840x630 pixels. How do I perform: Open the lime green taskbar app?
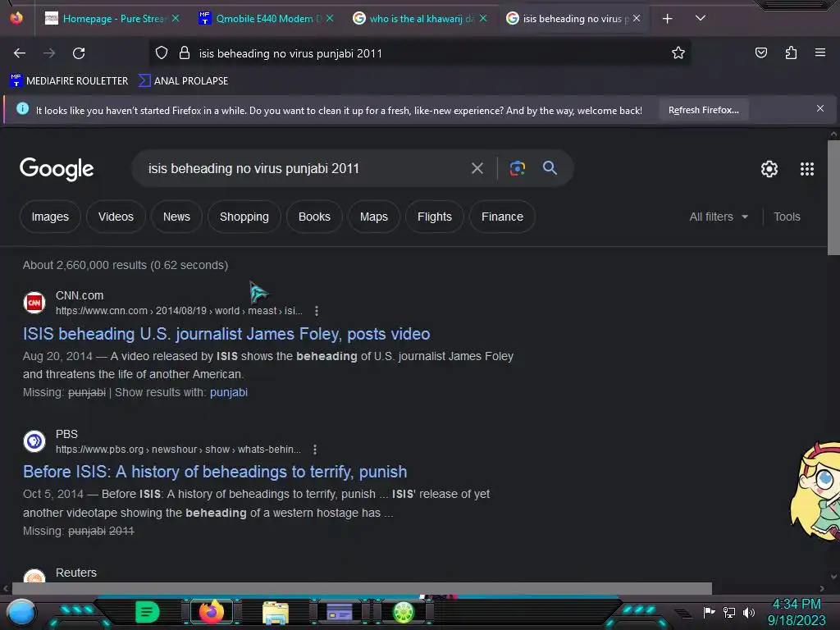click(x=404, y=612)
